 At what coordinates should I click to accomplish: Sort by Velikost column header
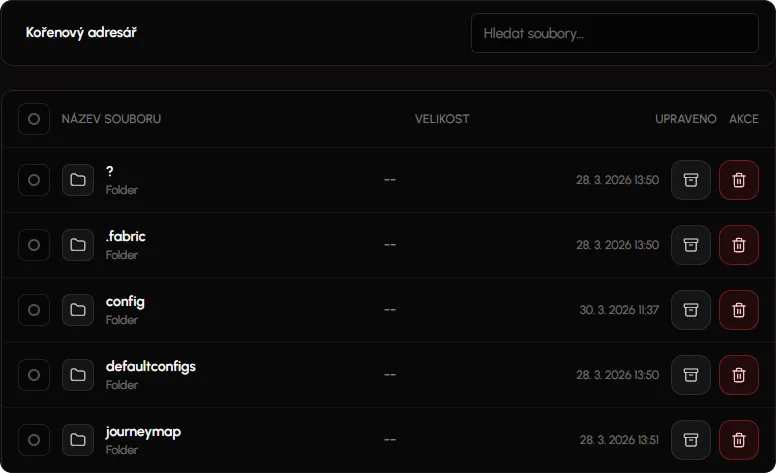(x=442, y=119)
